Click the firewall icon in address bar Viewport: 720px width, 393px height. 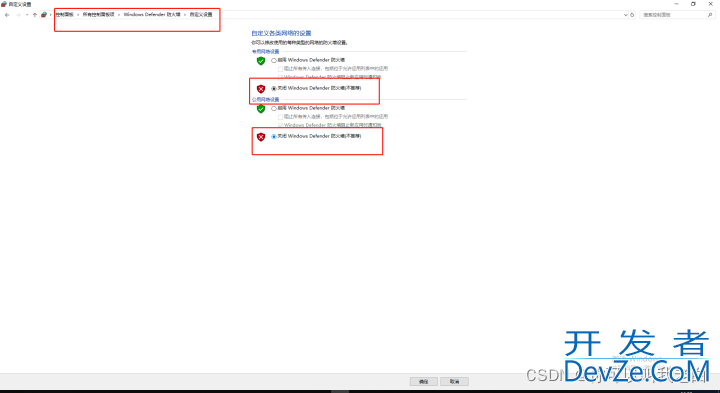[x=44, y=15]
